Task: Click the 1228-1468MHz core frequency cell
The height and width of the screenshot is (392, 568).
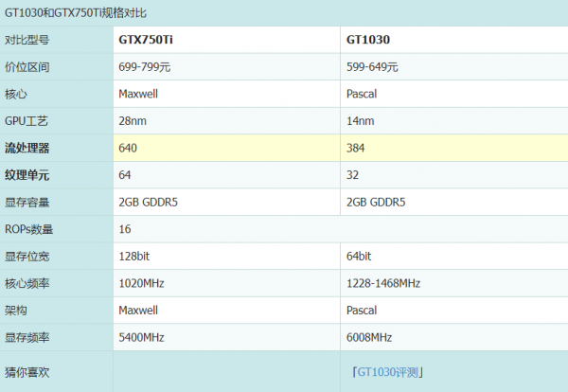Action: click(383, 283)
